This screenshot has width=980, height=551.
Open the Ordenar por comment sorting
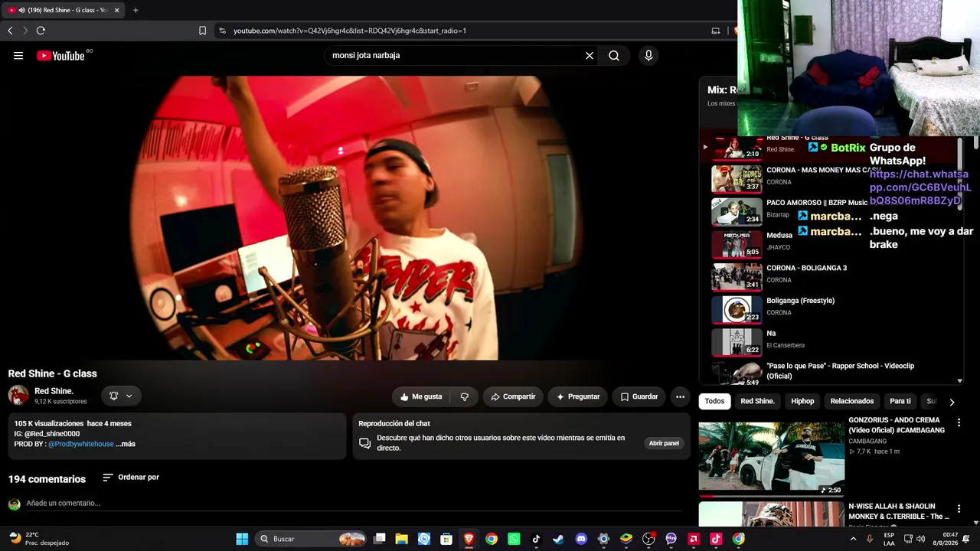[x=131, y=478]
